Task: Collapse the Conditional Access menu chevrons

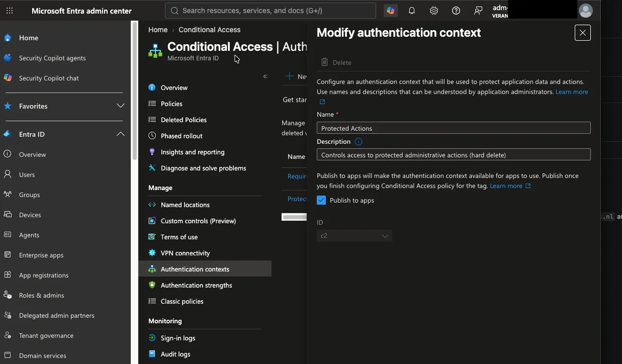Action: (265, 76)
